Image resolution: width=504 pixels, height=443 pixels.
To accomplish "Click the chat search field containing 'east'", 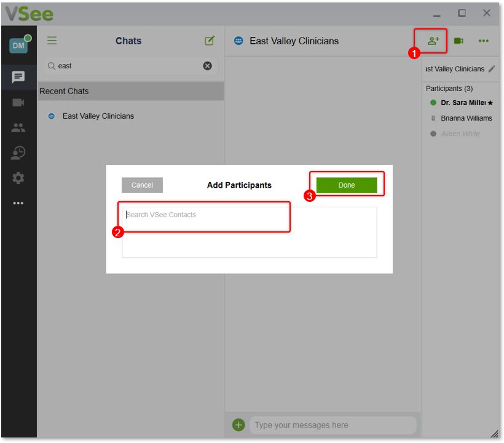I will tap(130, 66).
